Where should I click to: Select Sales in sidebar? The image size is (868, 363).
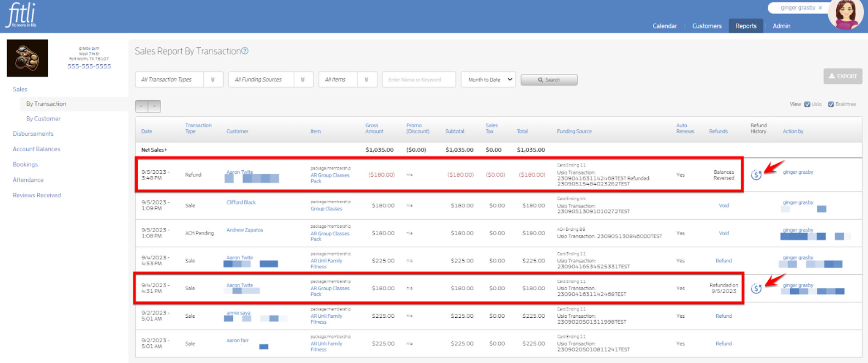(20, 89)
